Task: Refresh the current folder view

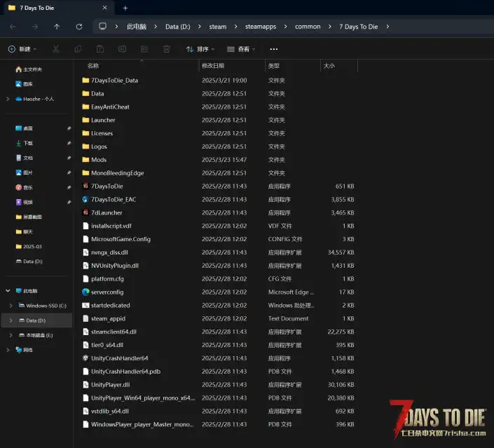Action: tap(79, 27)
